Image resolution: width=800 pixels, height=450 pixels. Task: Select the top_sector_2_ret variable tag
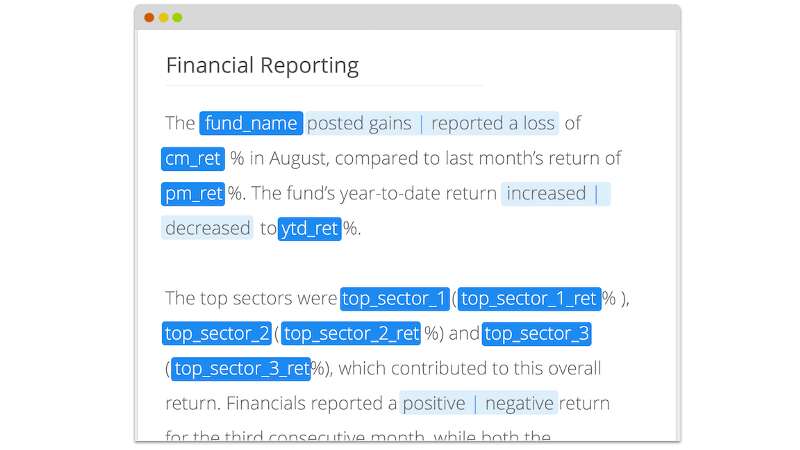click(351, 333)
